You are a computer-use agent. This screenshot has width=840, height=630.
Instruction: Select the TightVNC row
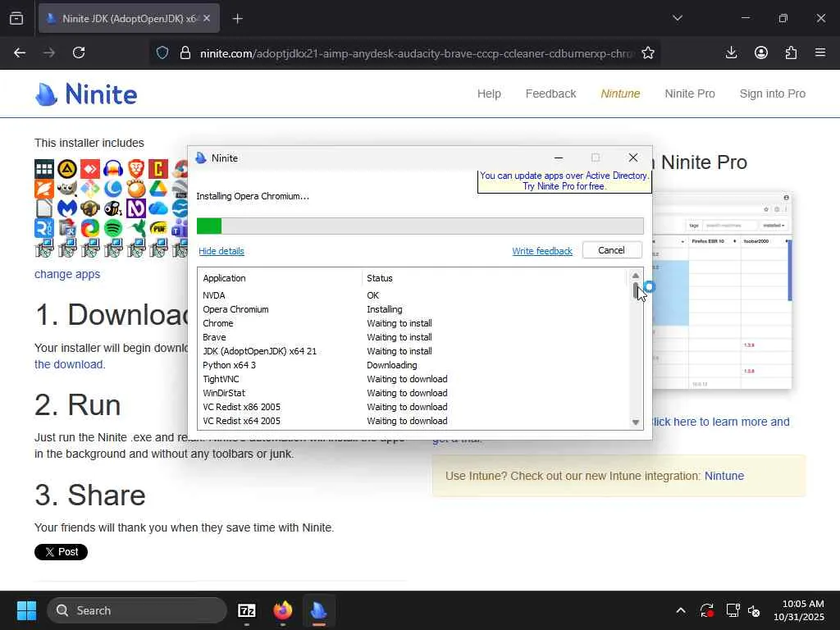(x=413, y=379)
